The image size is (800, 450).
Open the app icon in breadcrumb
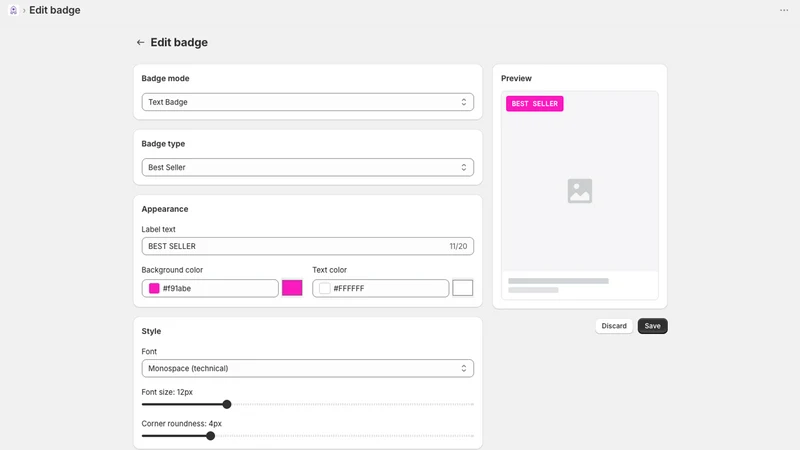pyautogui.click(x=13, y=10)
